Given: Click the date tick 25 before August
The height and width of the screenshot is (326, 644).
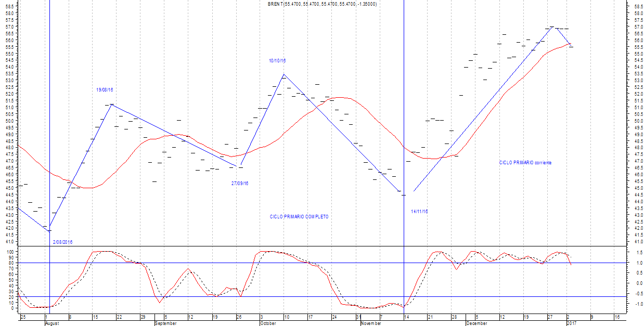Looking at the screenshot, I should pyautogui.click(x=23, y=317).
